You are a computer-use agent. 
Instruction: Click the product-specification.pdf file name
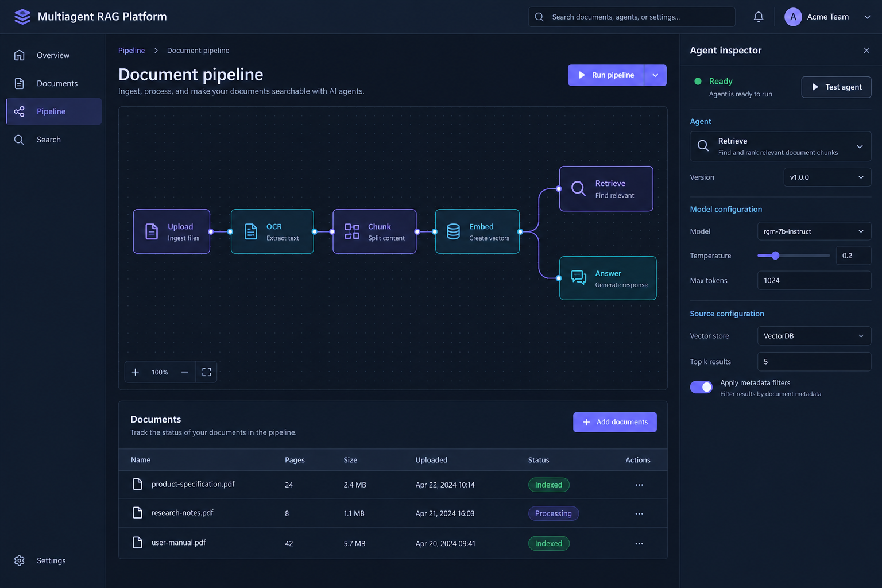[193, 484]
